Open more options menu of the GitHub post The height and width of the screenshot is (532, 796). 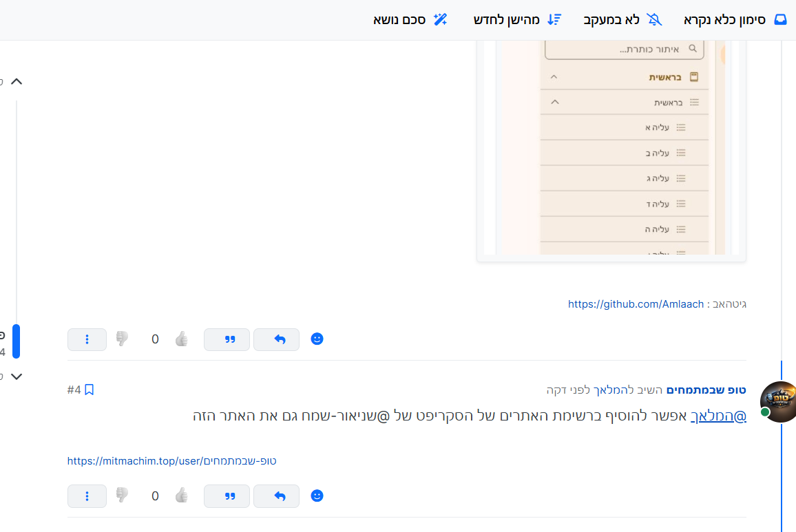click(x=87, y=339)
